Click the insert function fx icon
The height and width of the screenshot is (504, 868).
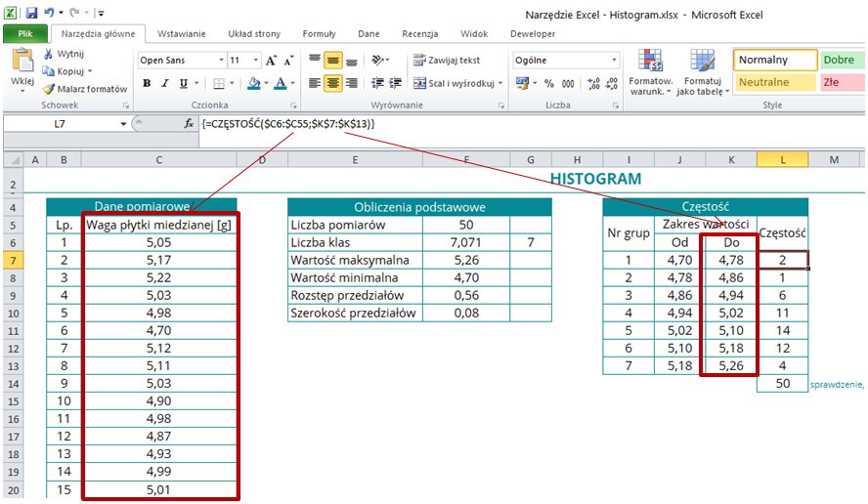click(x=189, y=125)
